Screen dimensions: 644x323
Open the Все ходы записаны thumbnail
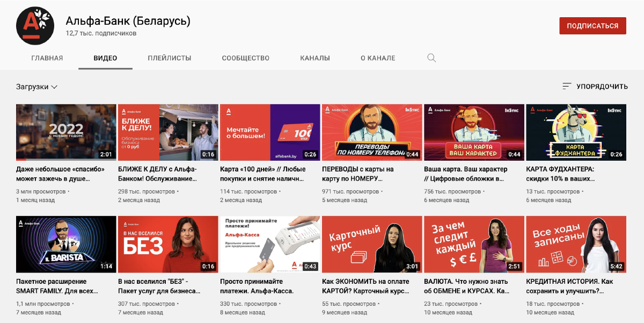[x=576, y=245]
